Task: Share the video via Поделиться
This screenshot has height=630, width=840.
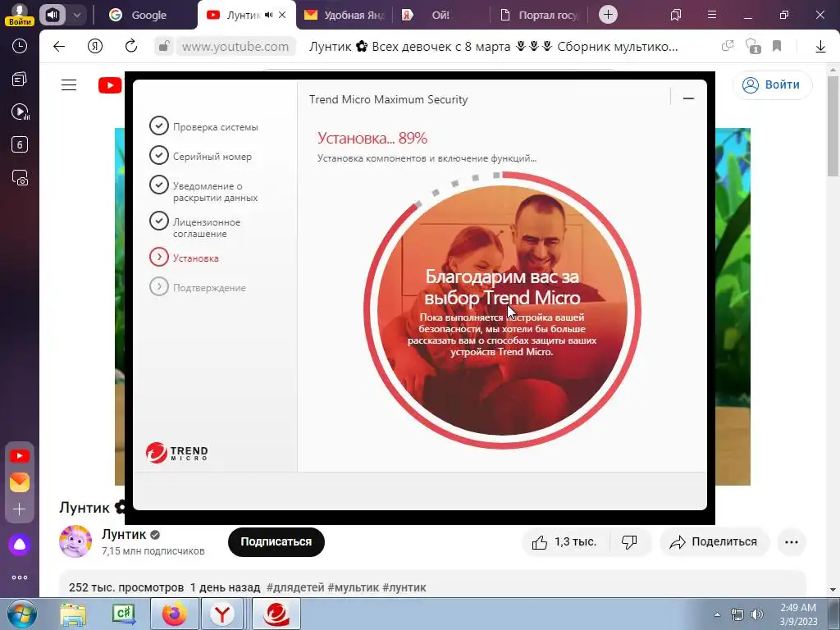Action: [714, 542]
